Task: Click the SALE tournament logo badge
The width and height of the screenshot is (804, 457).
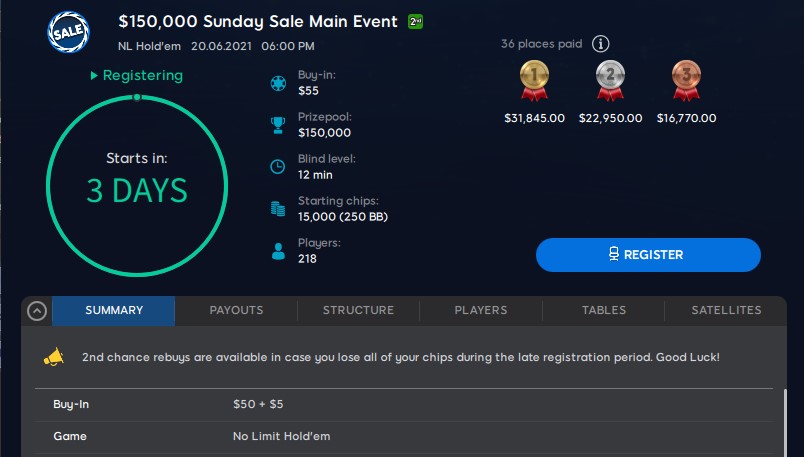Action: tap(69, 30)
